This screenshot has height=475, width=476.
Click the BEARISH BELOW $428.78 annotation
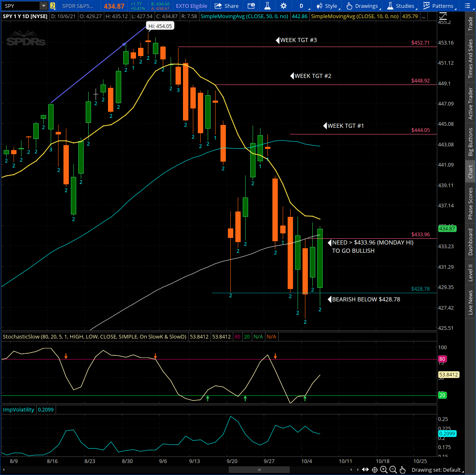coord(364,299)
